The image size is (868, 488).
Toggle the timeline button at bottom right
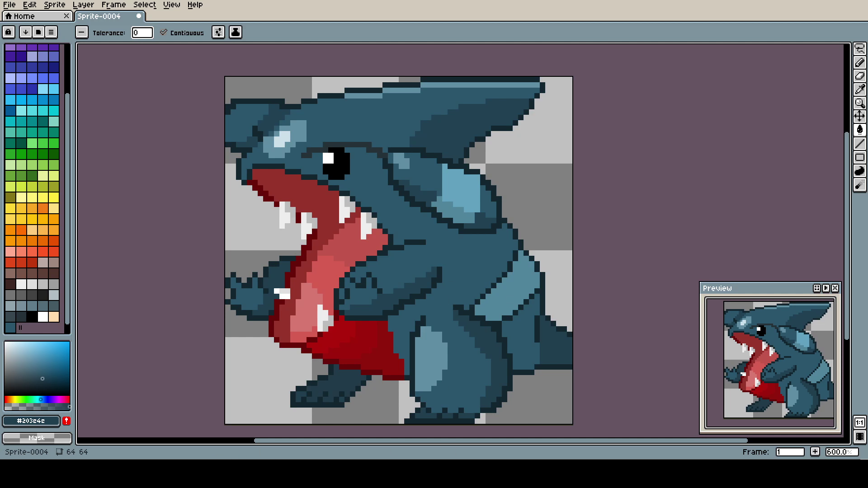click(859, 437)
